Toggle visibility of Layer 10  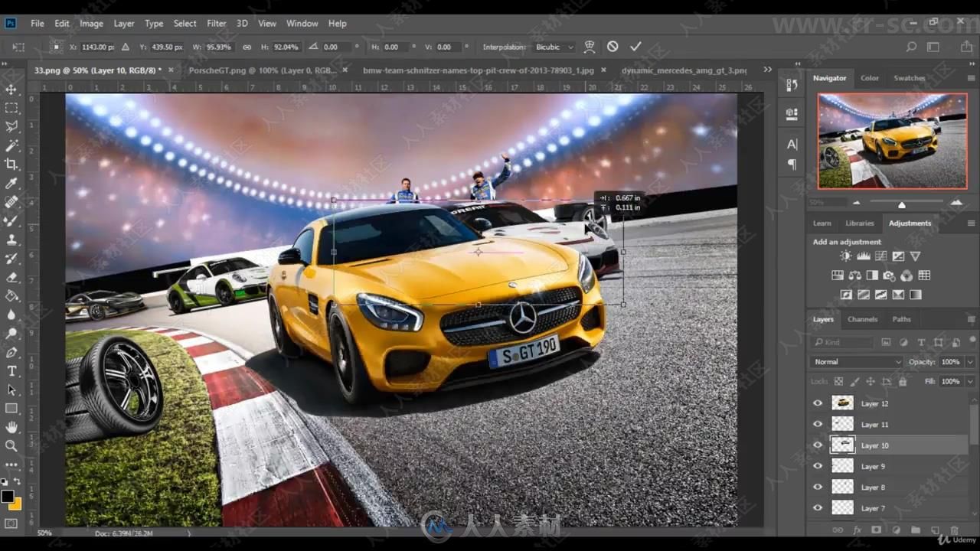pyautogui.click(x=818, y=445)
